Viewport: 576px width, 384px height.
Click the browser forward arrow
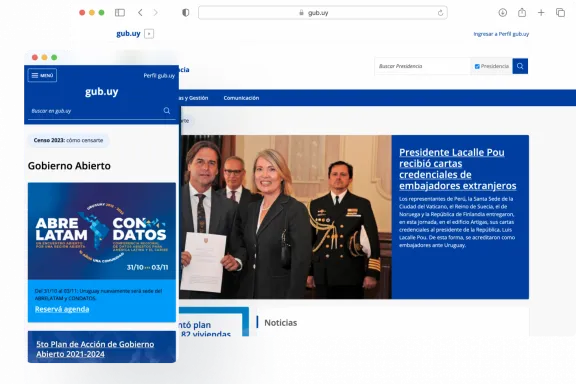point(155,13)
